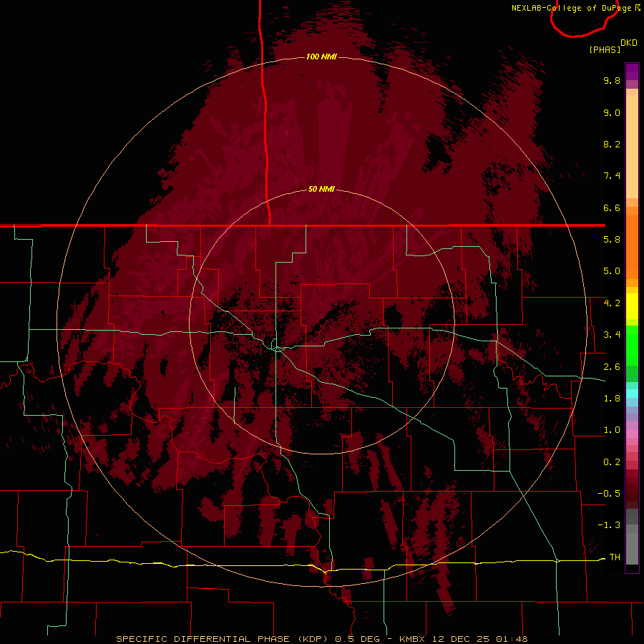
Task: Click the pink band of the color bar
Action: 632,434
